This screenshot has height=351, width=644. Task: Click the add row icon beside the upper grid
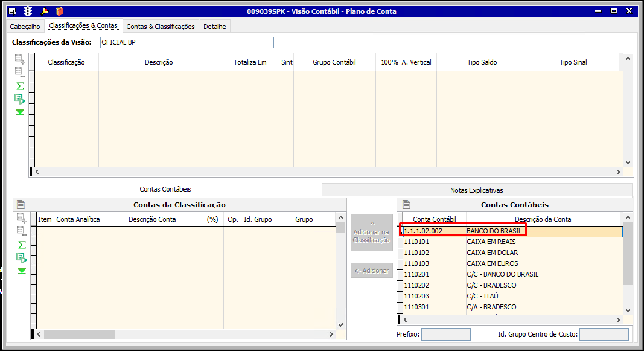[x=20, y=59]
